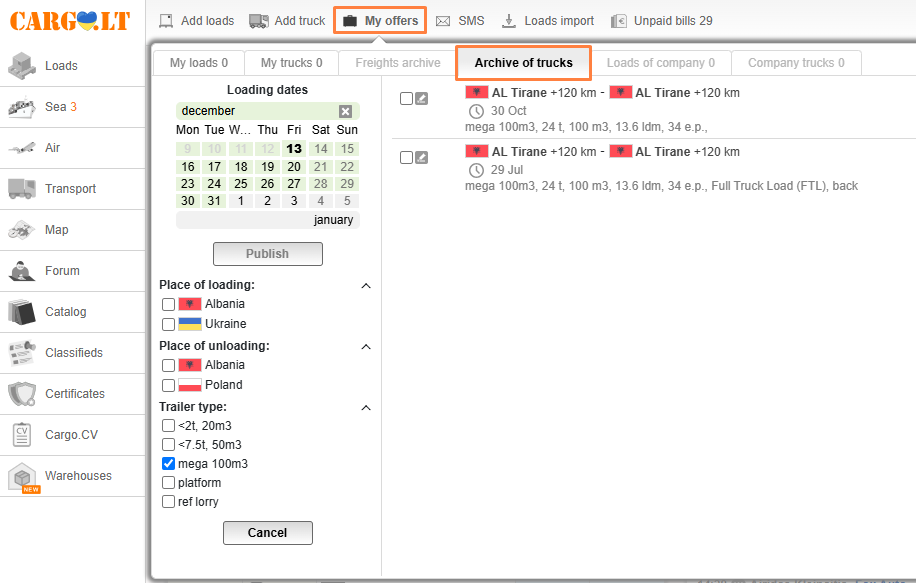Enable Poland under Place of unloading

pos(168,385)
